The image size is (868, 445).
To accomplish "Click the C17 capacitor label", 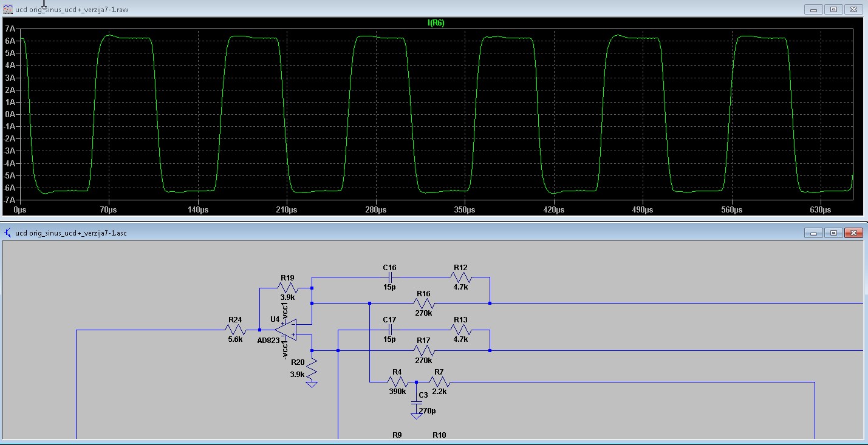I will click(x=389, y=319).
